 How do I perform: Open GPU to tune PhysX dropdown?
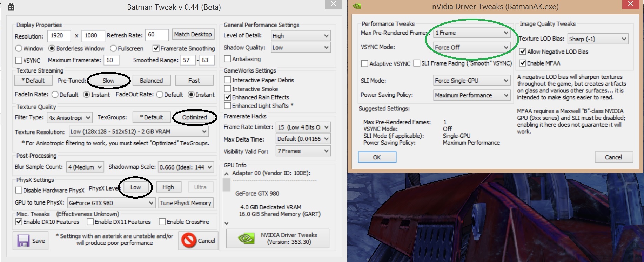tap(112, 203)
